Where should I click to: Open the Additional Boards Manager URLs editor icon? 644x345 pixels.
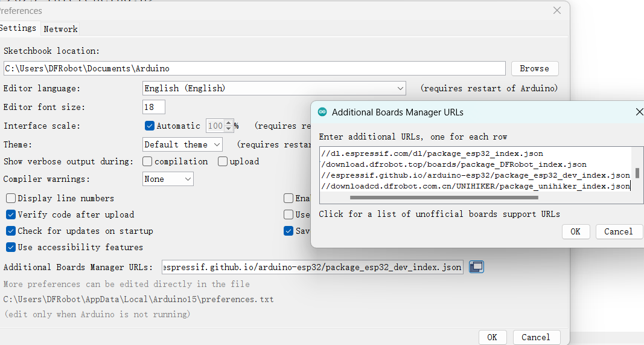[x=476, y=267]
